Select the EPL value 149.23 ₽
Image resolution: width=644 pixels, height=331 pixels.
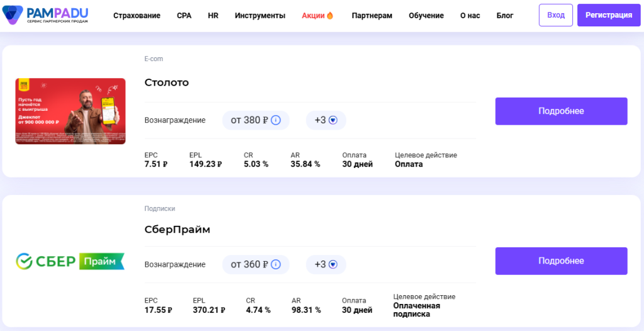[x=206, y=164]
